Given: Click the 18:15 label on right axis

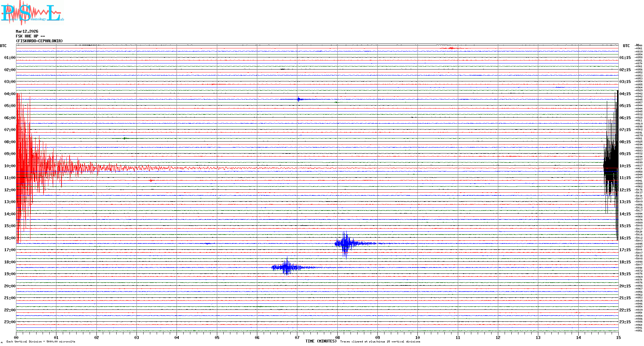Looking at the screenshot, I should (x=625, y=262).
